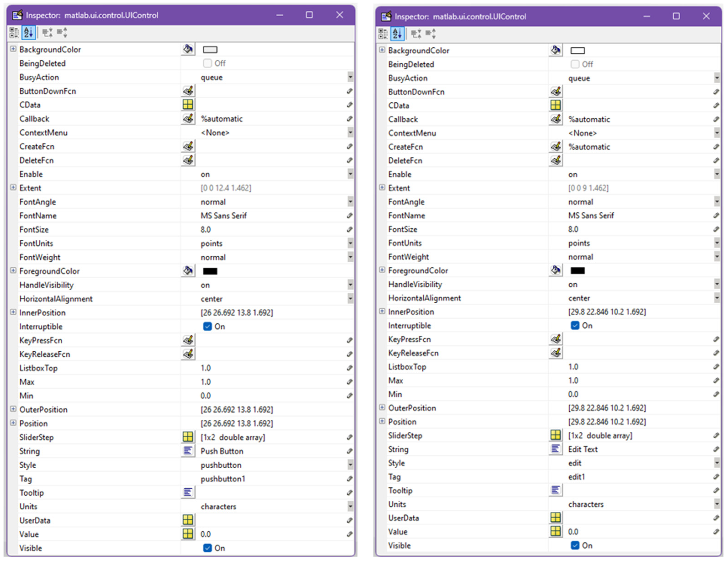
Task: Click categorized view icon in right inspector toolbar
Action: 383,34
